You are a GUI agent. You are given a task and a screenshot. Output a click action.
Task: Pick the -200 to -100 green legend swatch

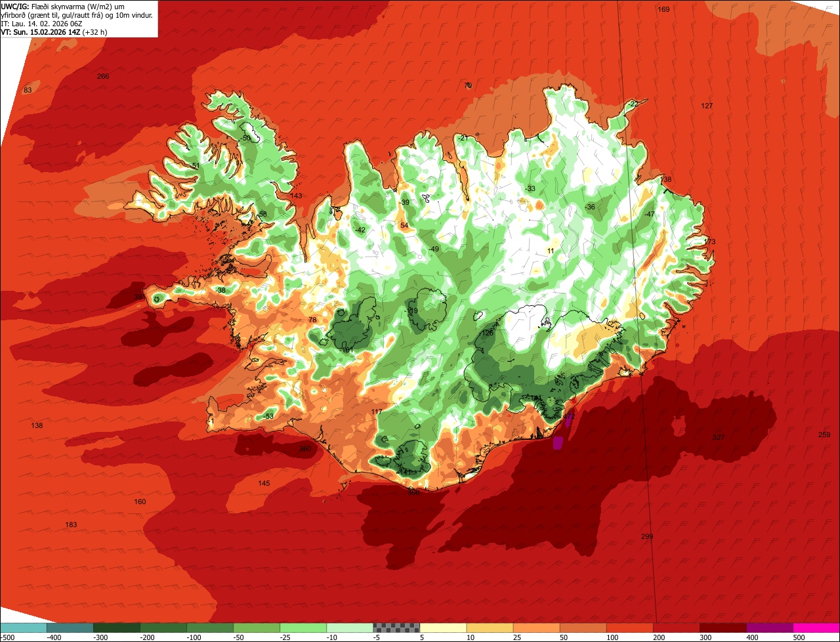(163, 628)
